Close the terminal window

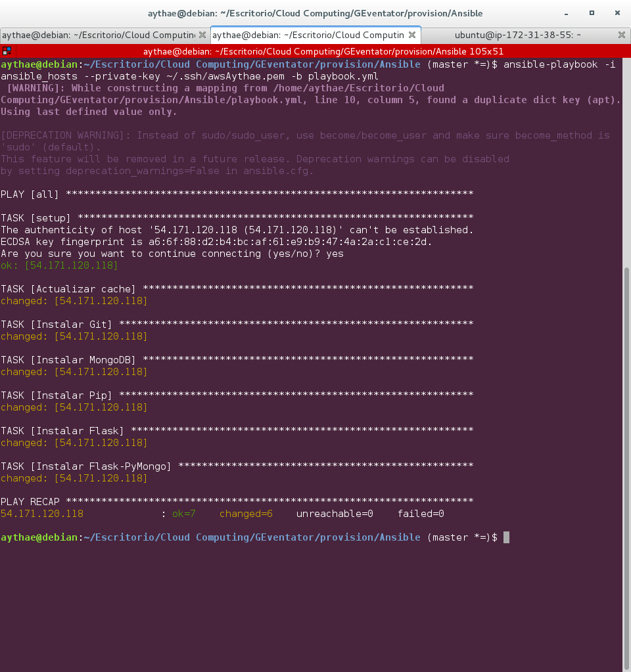pos(617,13)
